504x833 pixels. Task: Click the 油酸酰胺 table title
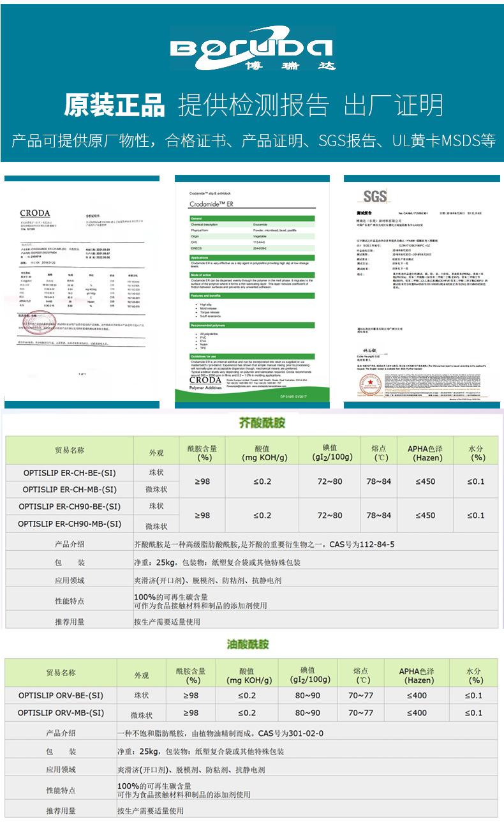(248, 645)
